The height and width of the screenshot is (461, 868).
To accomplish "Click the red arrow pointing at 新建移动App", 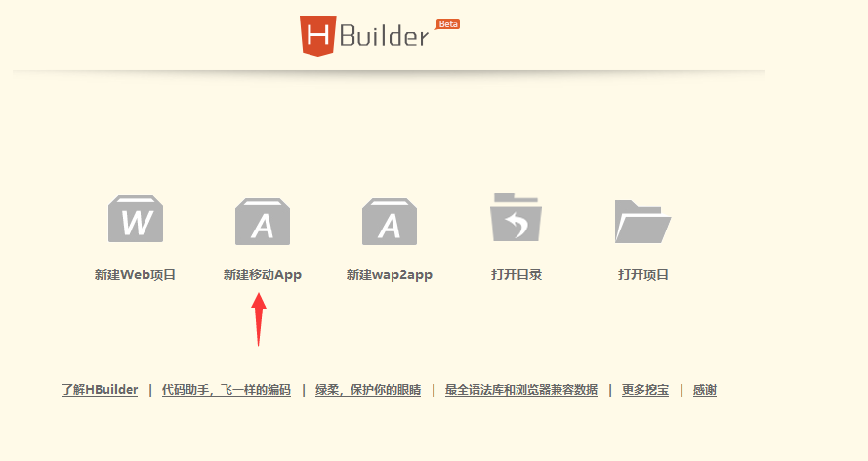I will (259, 317).
